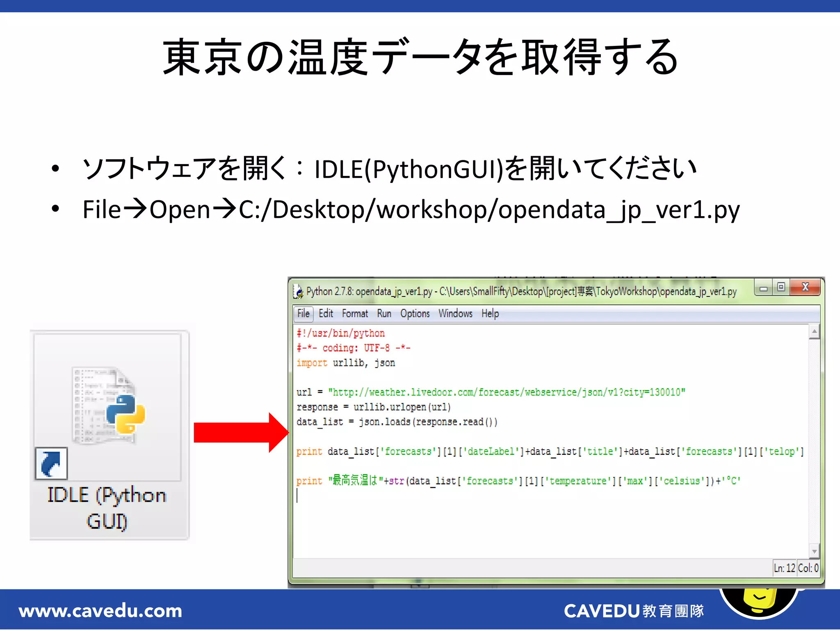The width and height of the screenshot is (840, 630).
Task: Click the editor scrollbar down arrow
Action: tap(814, 551)
